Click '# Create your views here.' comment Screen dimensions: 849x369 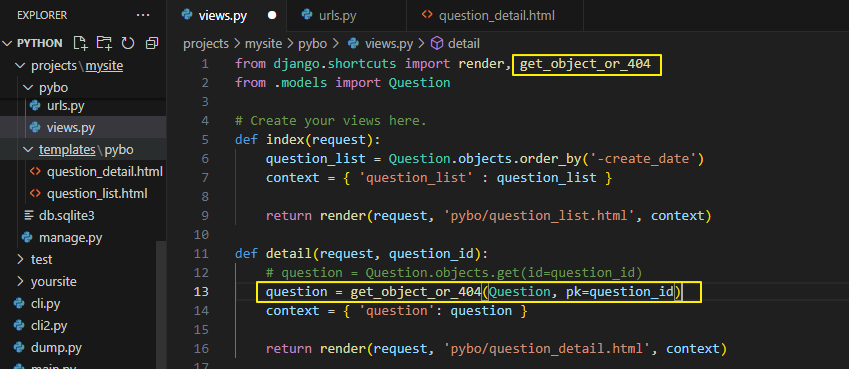(x=330, y=121)
